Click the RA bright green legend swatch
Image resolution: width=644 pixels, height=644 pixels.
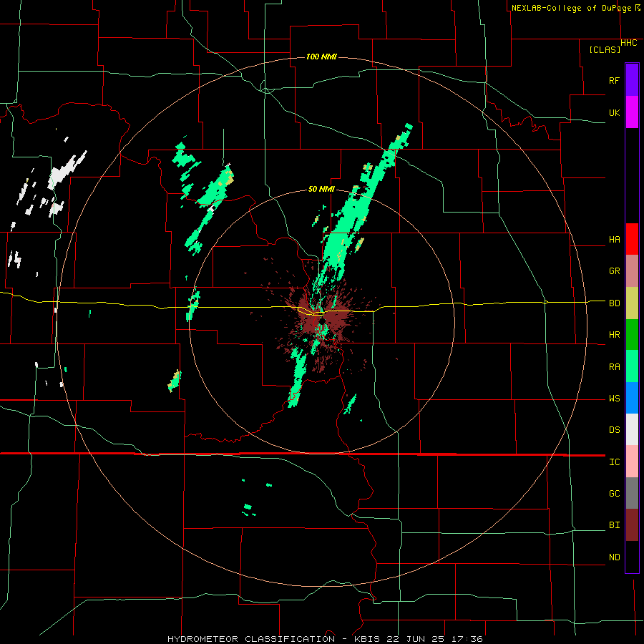pos(632,366)
